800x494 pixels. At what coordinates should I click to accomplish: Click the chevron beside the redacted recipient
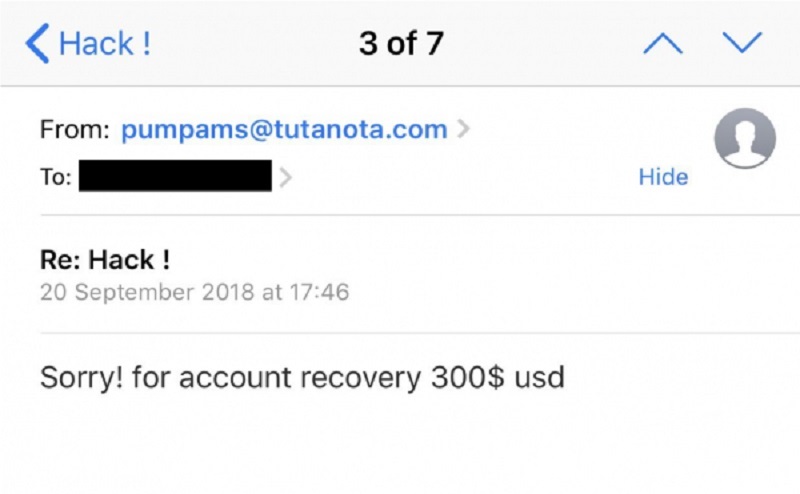(286, 177)
